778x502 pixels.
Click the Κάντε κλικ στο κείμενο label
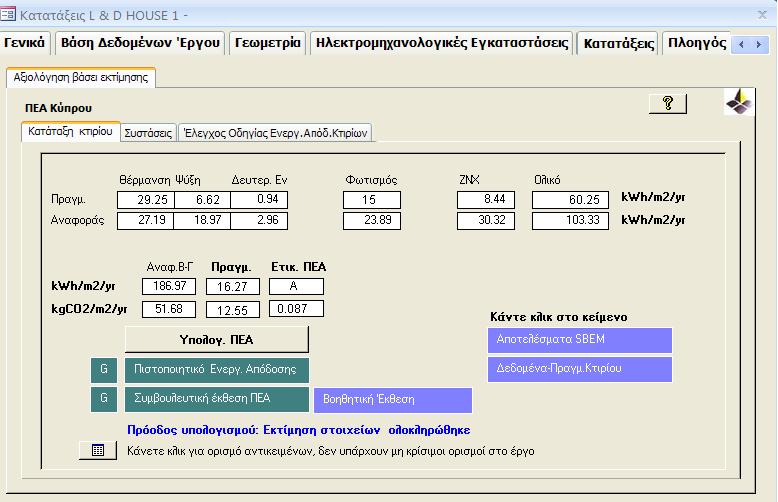coord(559,317)
